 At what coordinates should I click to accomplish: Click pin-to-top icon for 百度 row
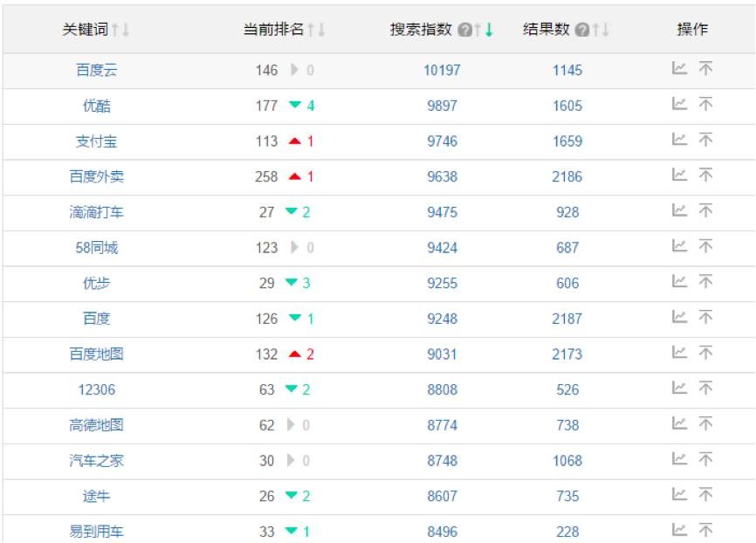point(705,317)
